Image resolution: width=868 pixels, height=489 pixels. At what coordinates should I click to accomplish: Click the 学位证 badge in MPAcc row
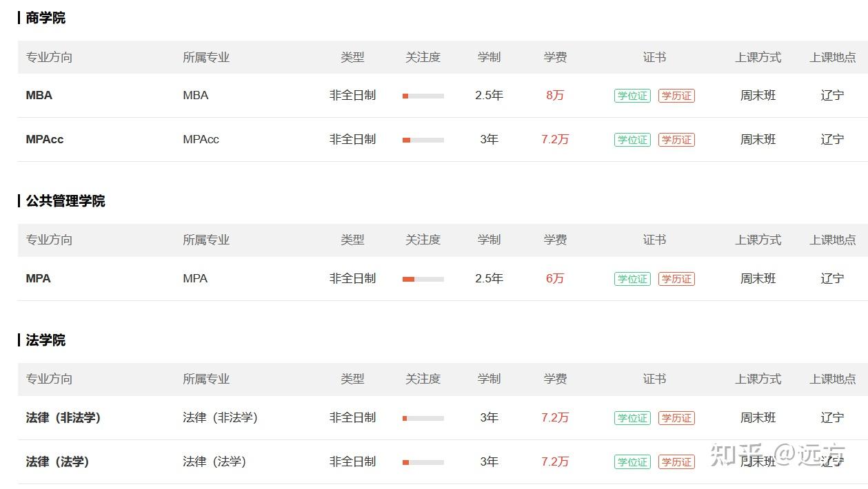click(632, 140)
